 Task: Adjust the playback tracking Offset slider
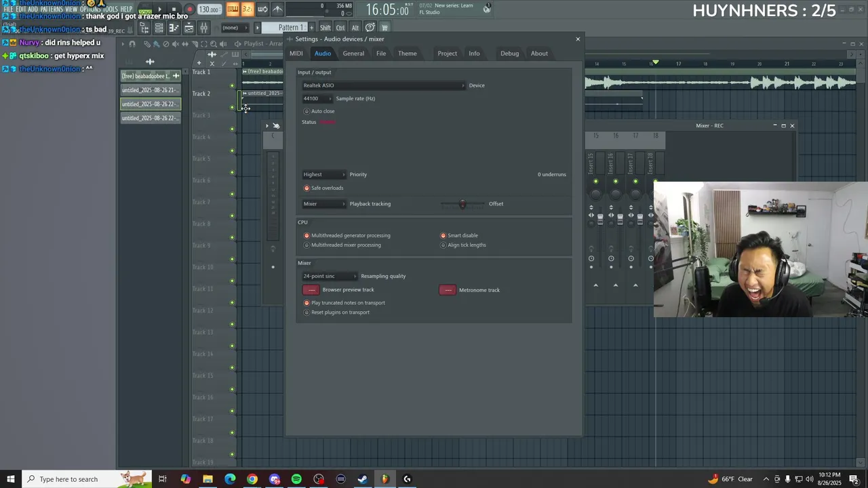(x=462, y=203)
